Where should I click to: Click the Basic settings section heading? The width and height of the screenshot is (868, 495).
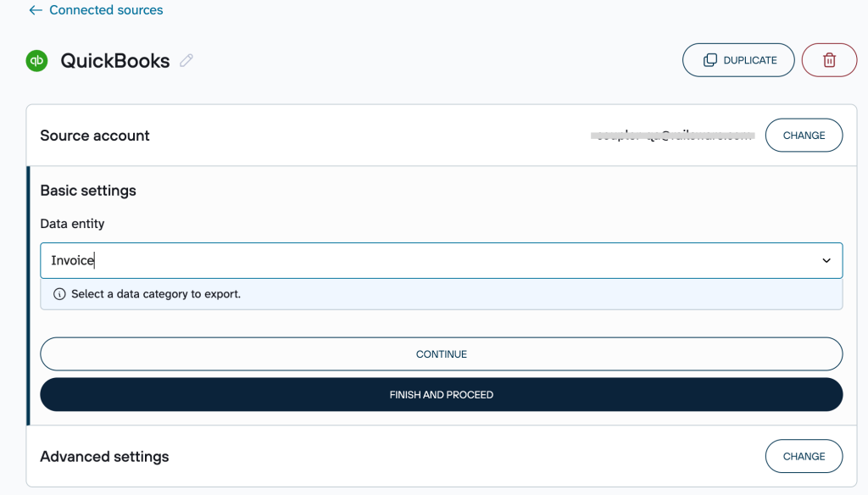pos(88,191)
